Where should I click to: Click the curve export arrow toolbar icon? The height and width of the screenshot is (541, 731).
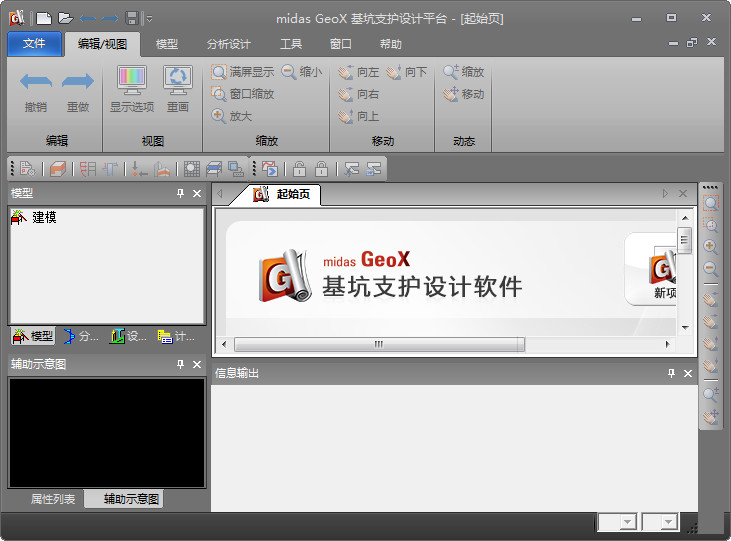coord(269,168)
